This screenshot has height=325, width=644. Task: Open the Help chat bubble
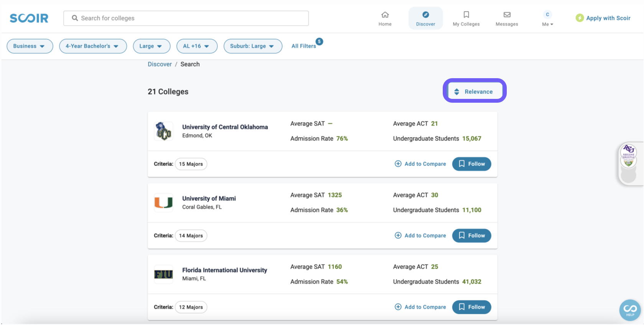tap(630, 310)
